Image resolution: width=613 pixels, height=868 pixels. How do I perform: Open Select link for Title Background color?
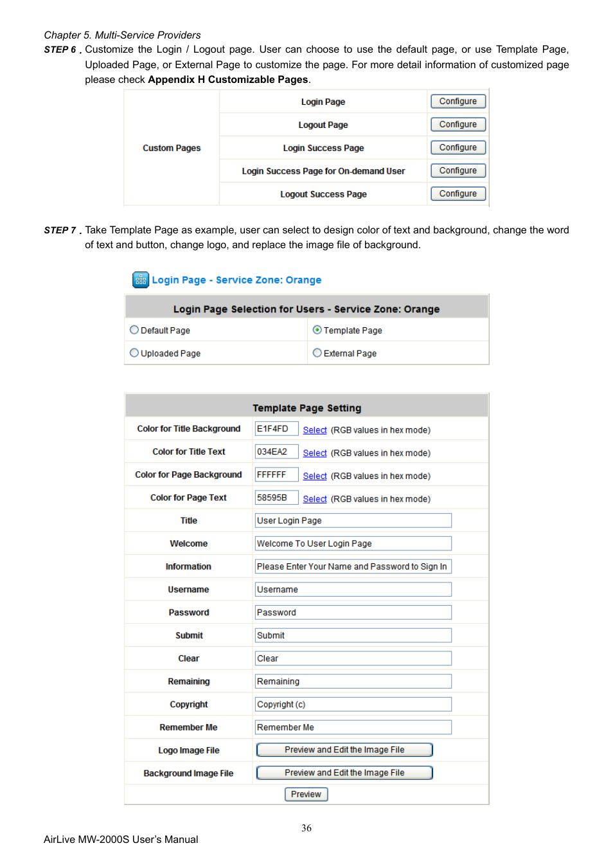point(315,430)
